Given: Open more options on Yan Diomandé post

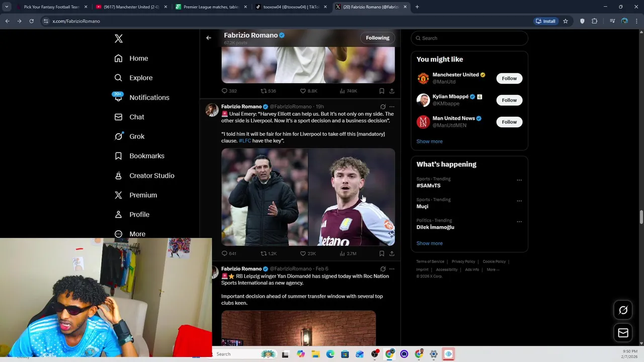Looking at the screenshot, I should (392, 269).
